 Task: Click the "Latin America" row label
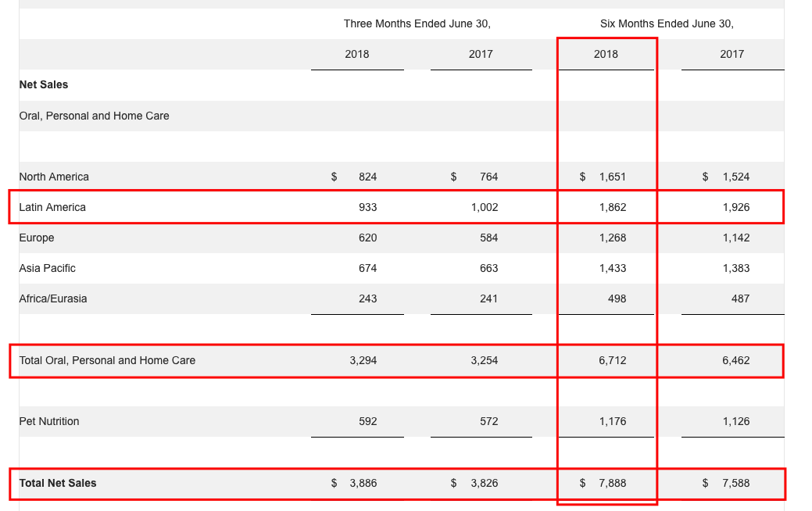(x=52, y=207)
